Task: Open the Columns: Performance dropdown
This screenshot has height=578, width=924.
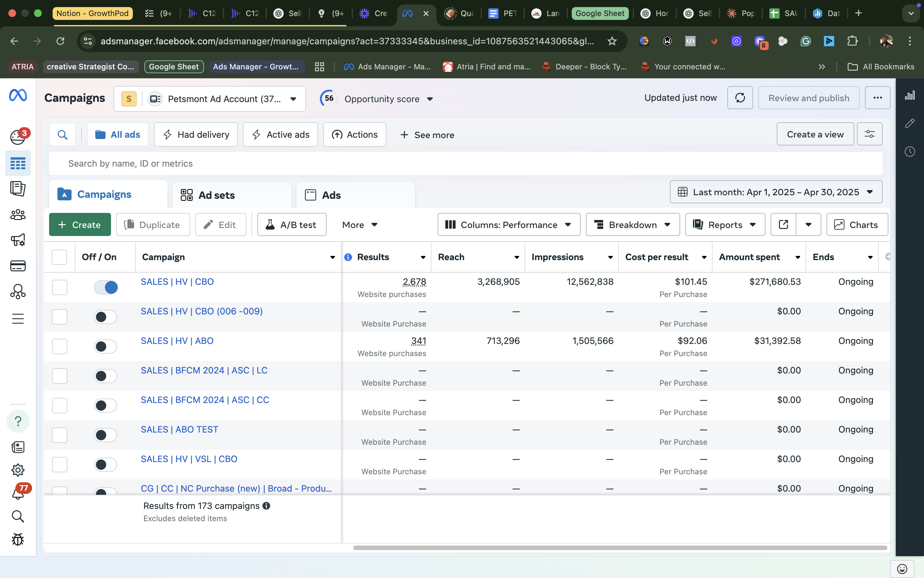Action: pyautogui.click(x=509, y=224)
